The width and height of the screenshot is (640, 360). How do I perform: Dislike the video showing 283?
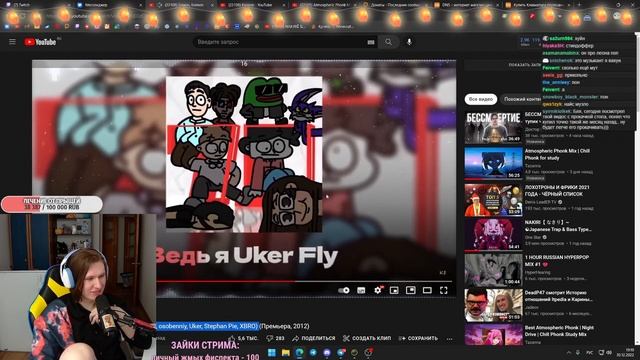click(x=276, y=338)
